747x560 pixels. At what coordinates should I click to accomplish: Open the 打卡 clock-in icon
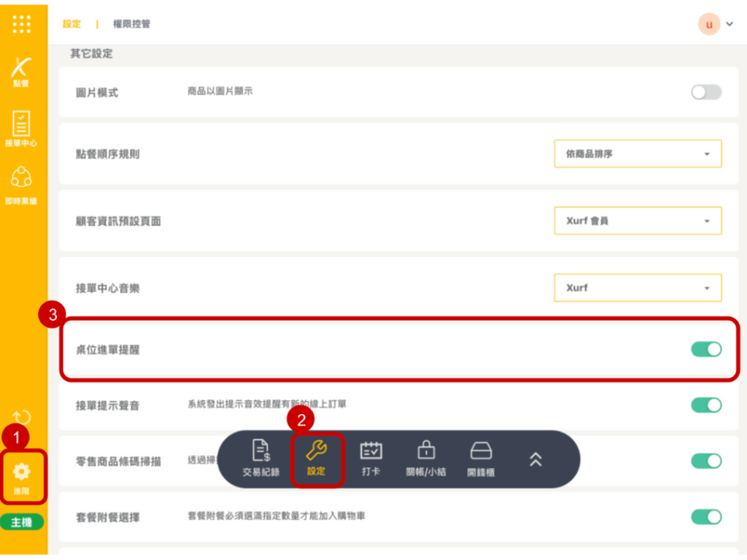pos(371,458)
